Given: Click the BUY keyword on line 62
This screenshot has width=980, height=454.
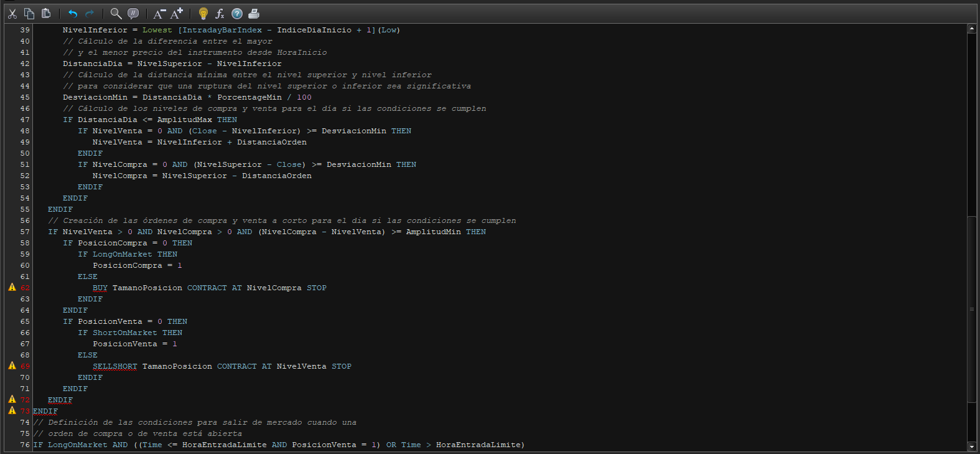Looking at the screenshot, I should coord(100,288).
